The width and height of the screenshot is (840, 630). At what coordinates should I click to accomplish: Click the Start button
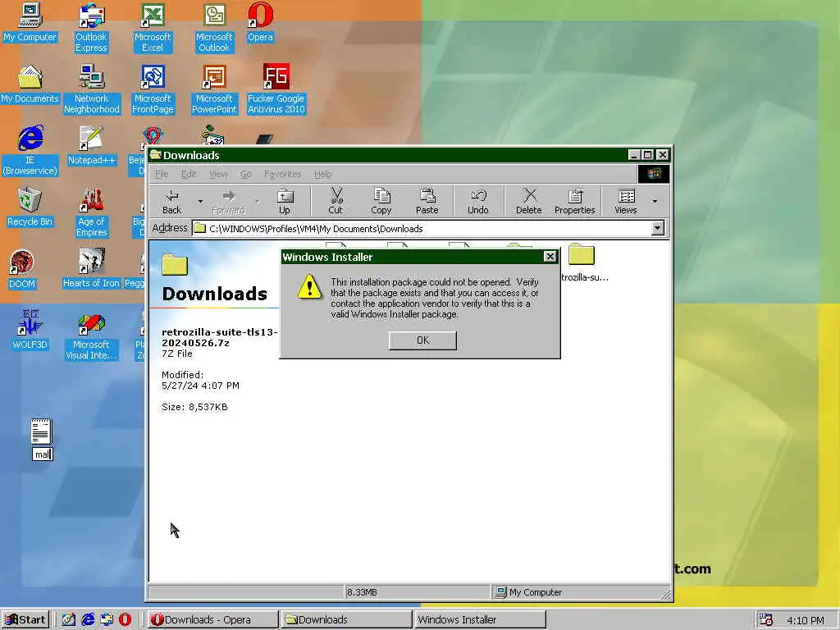pyautogui.click(x=25, y=620)
